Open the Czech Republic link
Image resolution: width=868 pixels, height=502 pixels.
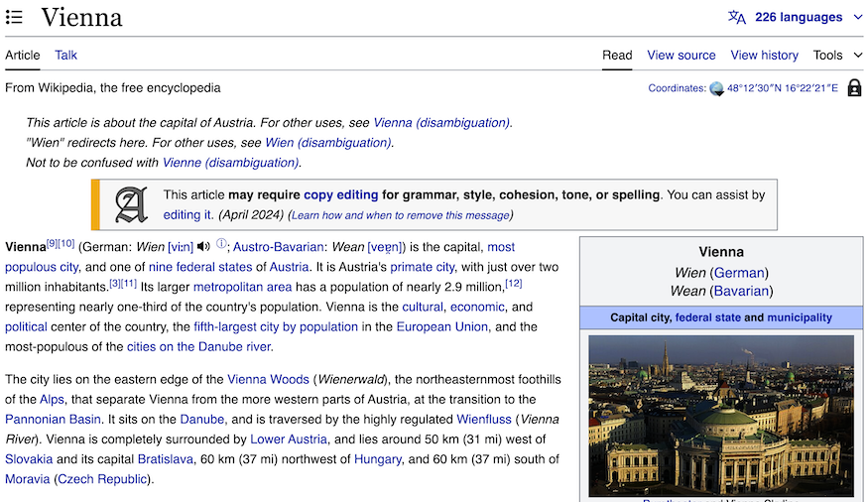pos(102,479)
